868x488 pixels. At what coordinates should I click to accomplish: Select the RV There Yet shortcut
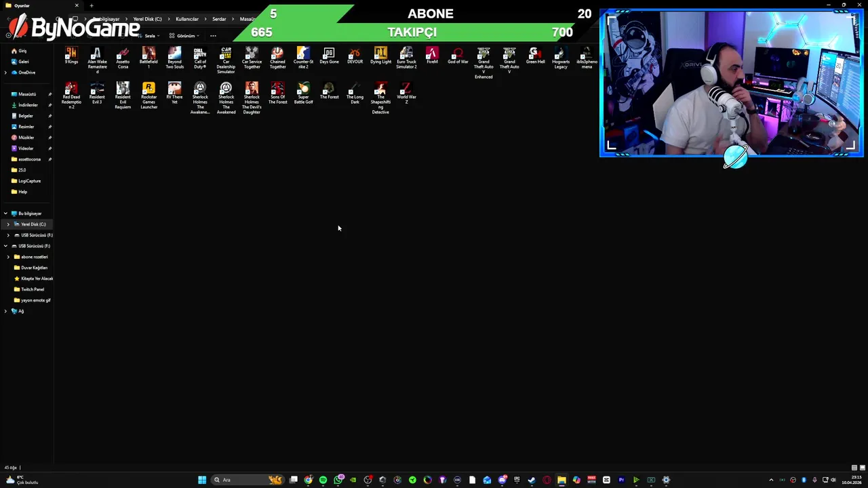pyautogui.click(x=174, y=94)
